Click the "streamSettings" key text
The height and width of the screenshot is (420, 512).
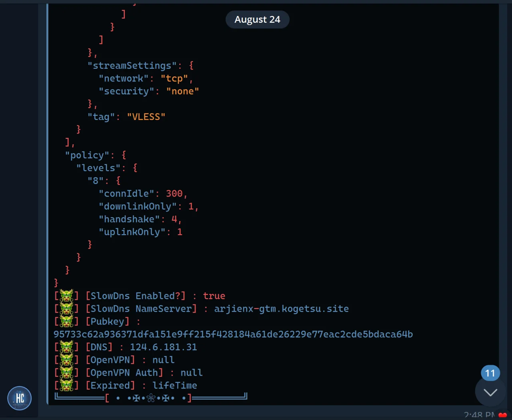[x=132, y=66]
